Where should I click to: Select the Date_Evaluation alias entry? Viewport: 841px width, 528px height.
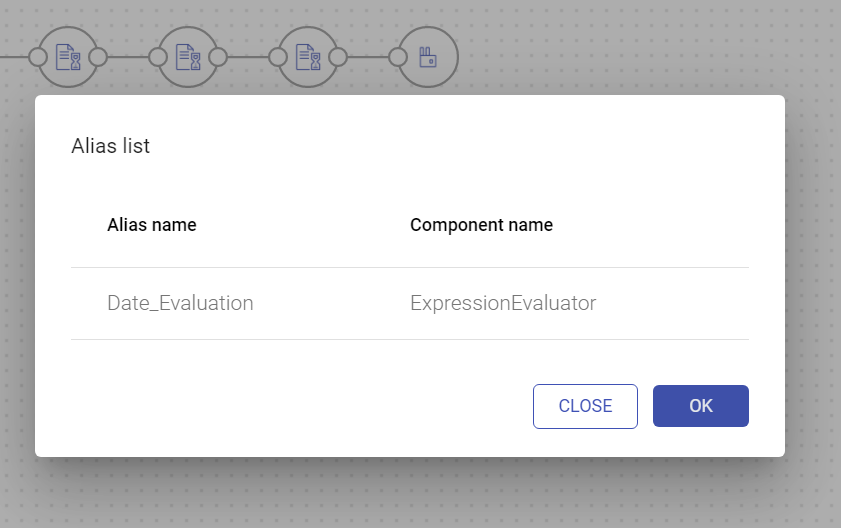pyautogui.click(x=180, y=303)
